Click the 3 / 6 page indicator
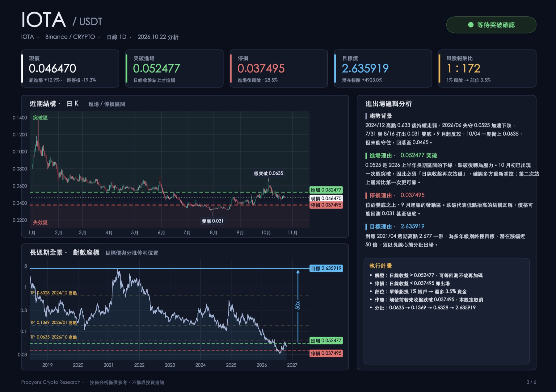This screenshot has width=556, height=392. click(531, 382)
